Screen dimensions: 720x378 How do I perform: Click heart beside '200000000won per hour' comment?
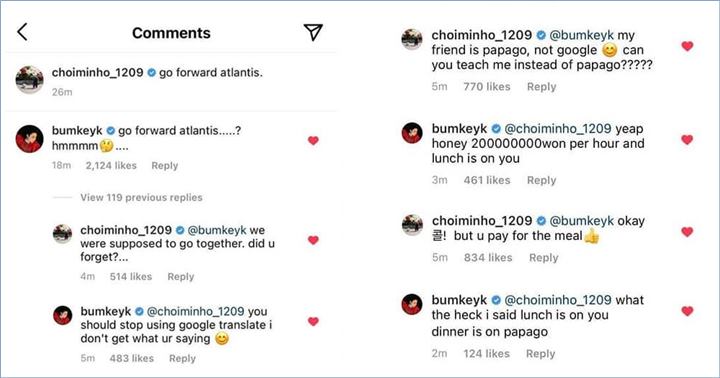pyautogui.click(x=687, y=140)
